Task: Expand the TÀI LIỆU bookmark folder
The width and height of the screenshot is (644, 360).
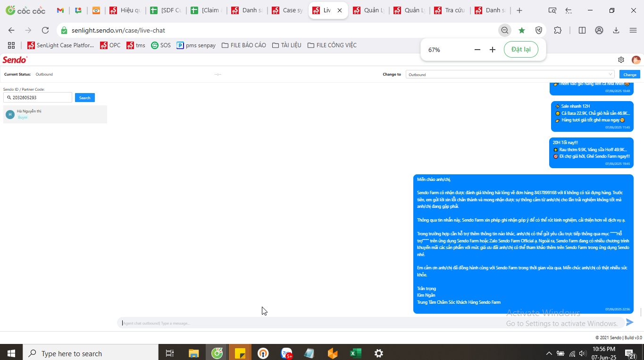Action: click(286, 45)
